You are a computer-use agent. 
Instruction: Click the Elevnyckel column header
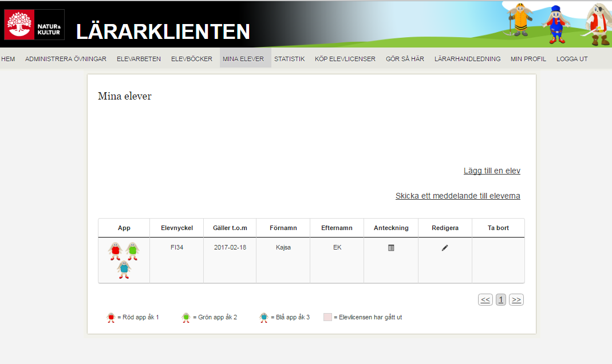coord(177,228)
